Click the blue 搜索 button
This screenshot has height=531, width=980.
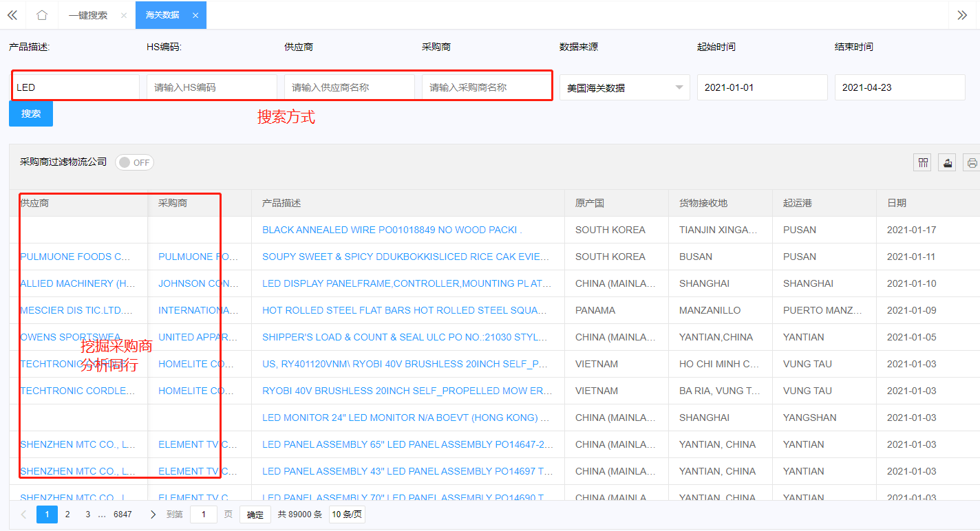pyautogui.click(x=31, y=113)
